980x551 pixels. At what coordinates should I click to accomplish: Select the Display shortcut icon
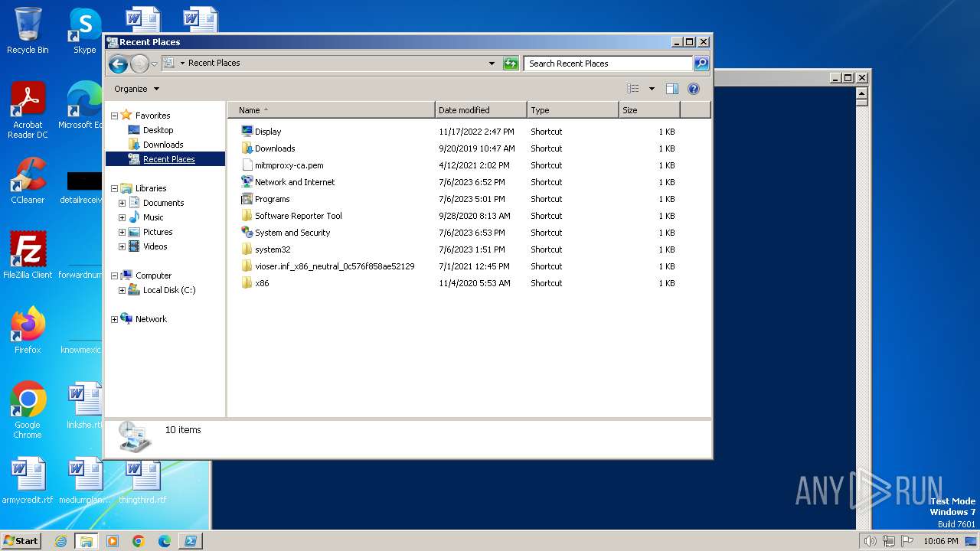click(x=247, y=132)
